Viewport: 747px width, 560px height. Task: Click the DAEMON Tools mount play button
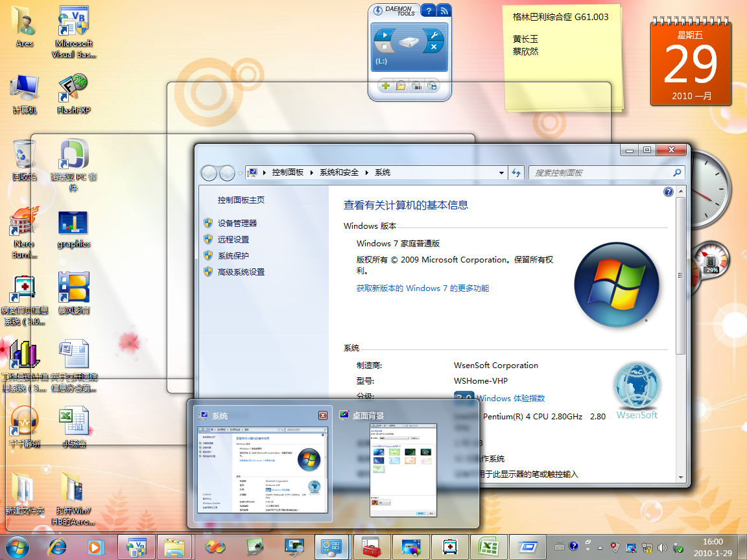point(385,35)
